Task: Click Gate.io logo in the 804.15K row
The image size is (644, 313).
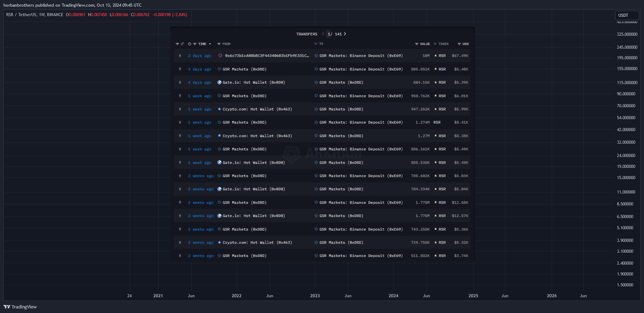Action: pyautogui.click(x=219, y=83)
